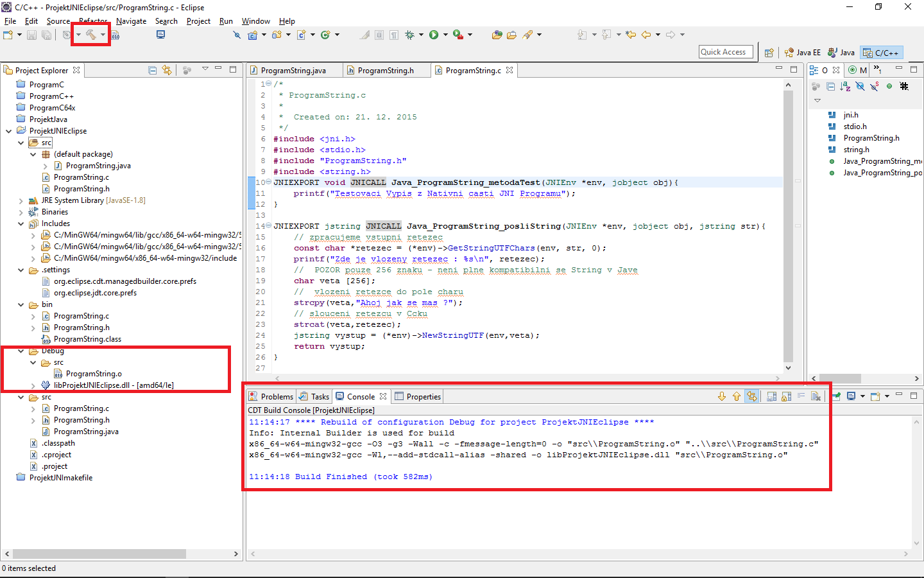Image resolution: width=924 pixels, height=578 pixels.
Task: Open the Source menu
Action: (x=58, y=21)
